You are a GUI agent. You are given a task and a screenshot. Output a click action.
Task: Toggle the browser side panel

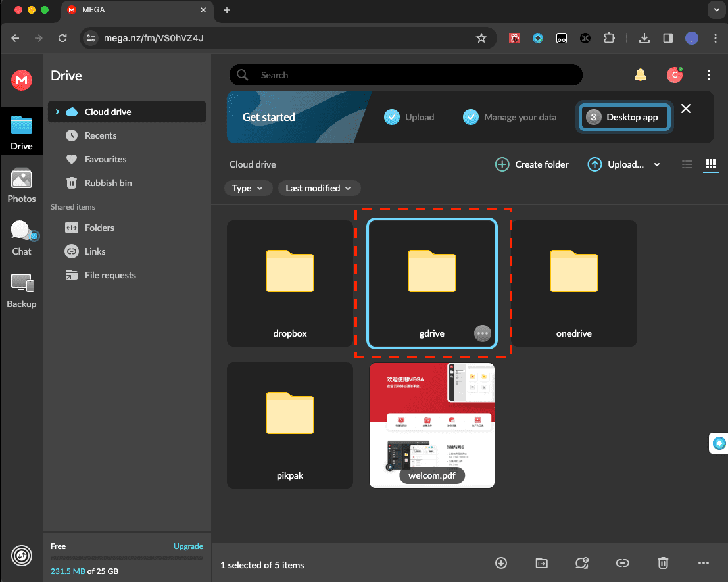(668, 38)
